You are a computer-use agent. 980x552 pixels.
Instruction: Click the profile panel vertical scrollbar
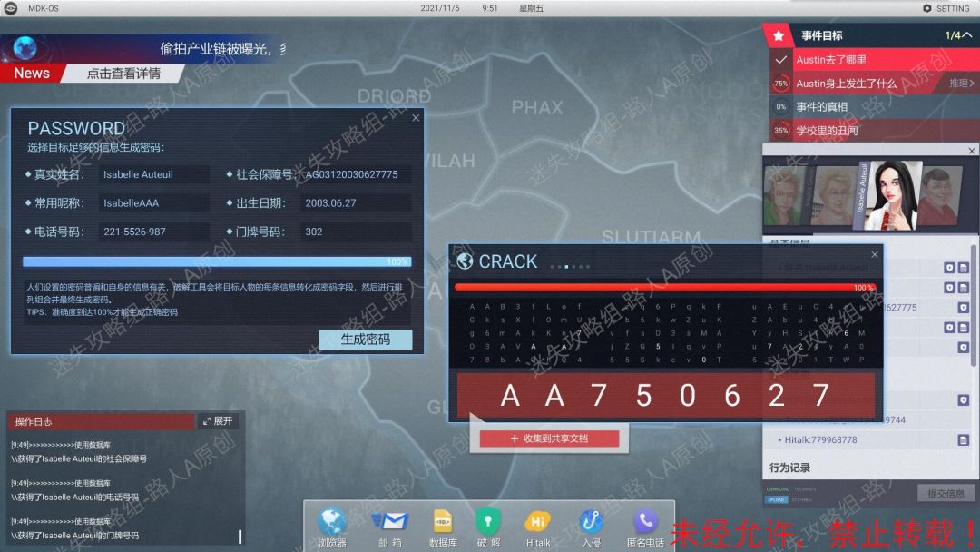click(973, 305)
